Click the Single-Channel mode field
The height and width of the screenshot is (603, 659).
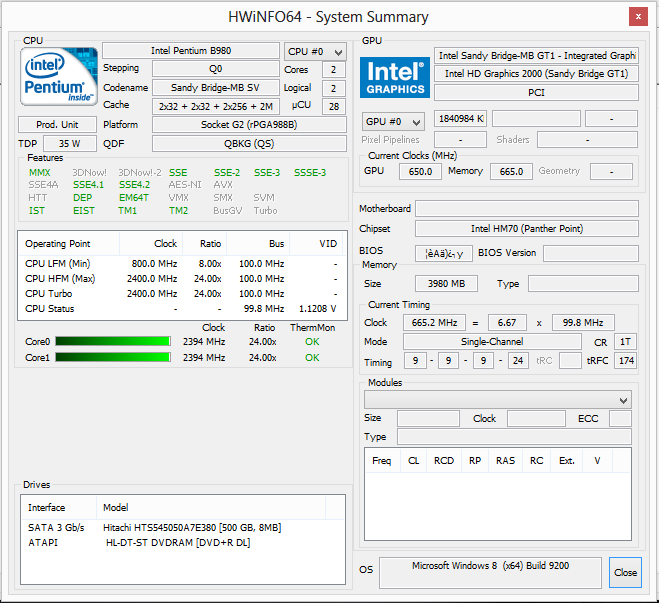[492, 342]
